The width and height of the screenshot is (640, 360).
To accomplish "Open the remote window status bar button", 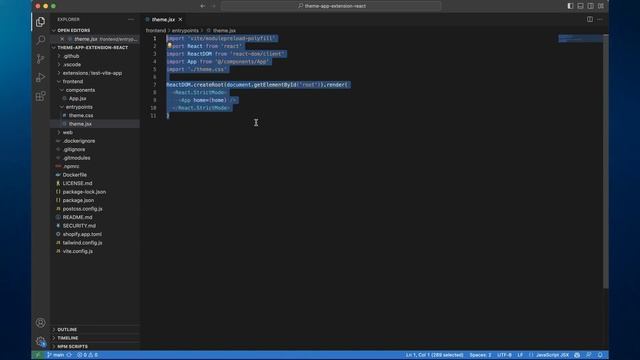I will [38, 355].
